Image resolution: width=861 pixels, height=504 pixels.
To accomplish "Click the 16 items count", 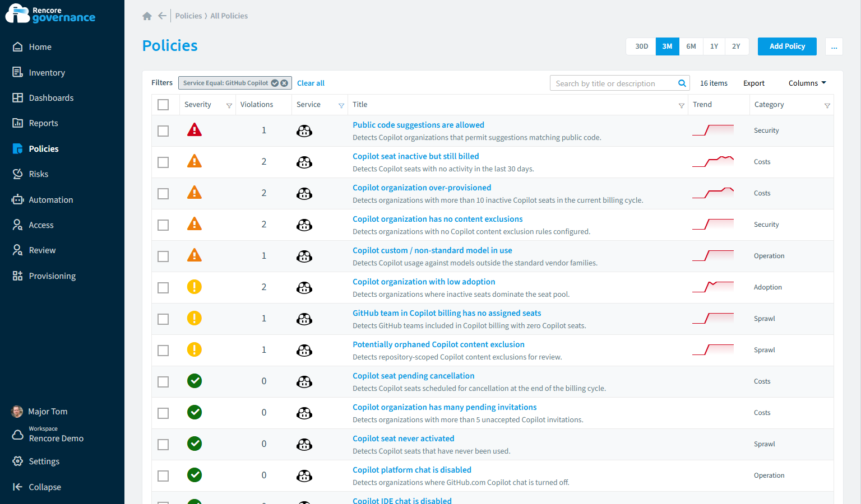I will 714,83.
